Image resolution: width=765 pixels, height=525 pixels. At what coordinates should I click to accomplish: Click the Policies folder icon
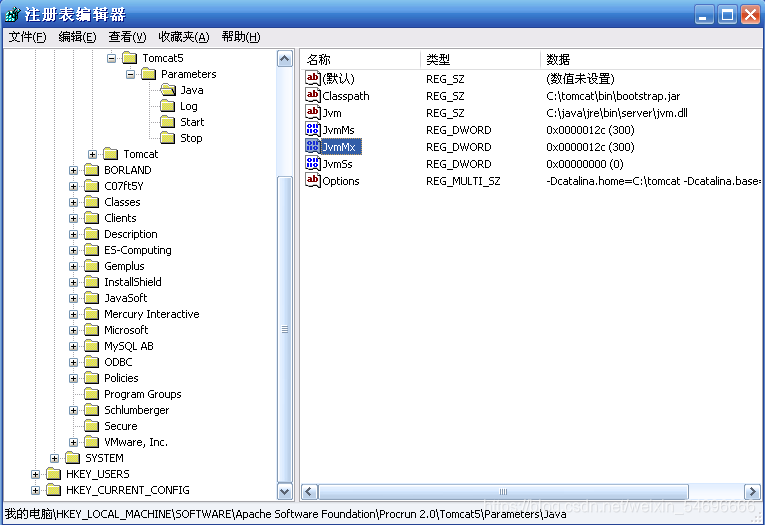(91, 378)
